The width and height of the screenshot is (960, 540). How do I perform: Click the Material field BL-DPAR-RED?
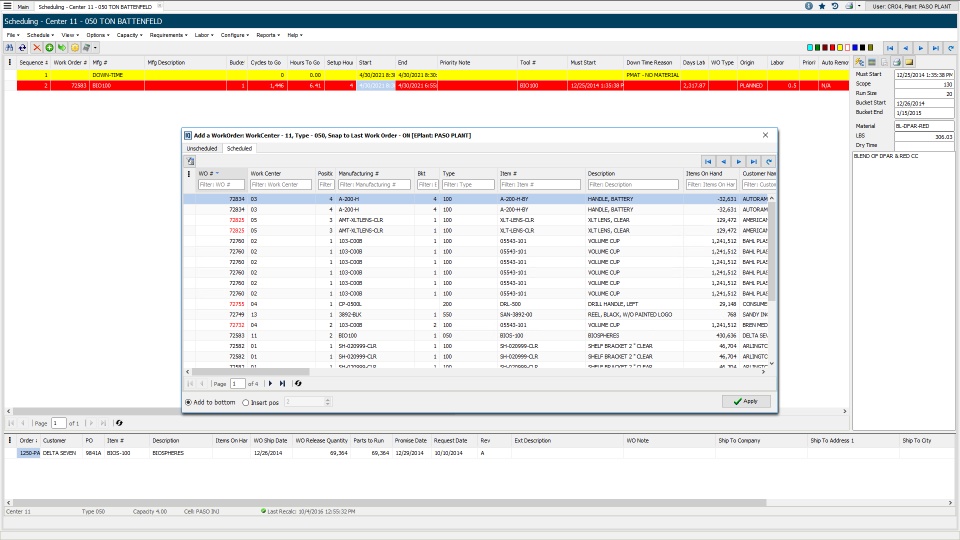coord(923,126)
